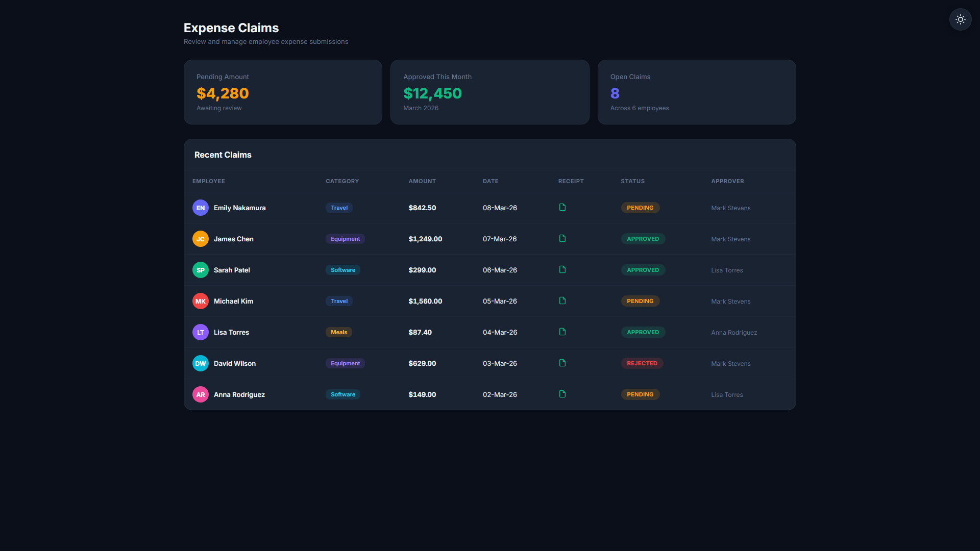Screen dimensions: 980x551
Task: Select the Rejected status badge
Action: [x=642, y=363]
